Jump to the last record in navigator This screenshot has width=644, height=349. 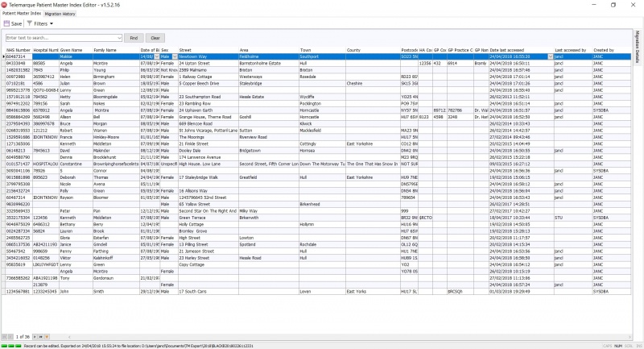click(x=43, y=335)
